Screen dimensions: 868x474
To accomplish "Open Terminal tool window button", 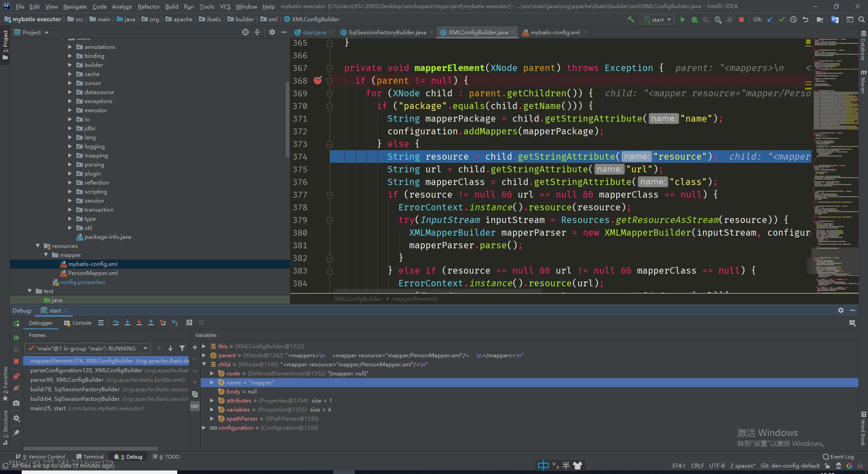I will click(x=90, y=457).
